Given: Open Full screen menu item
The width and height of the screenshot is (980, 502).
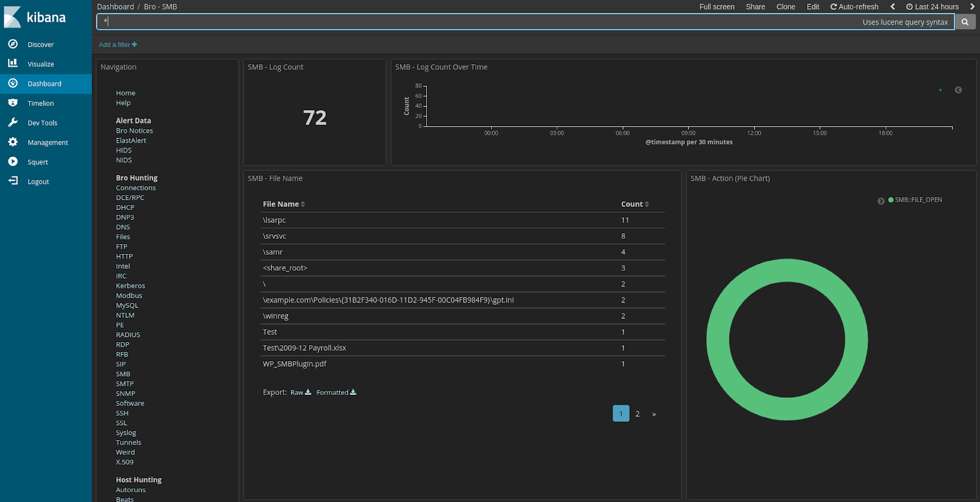Looking at the screenshot, I should [717, 7].
